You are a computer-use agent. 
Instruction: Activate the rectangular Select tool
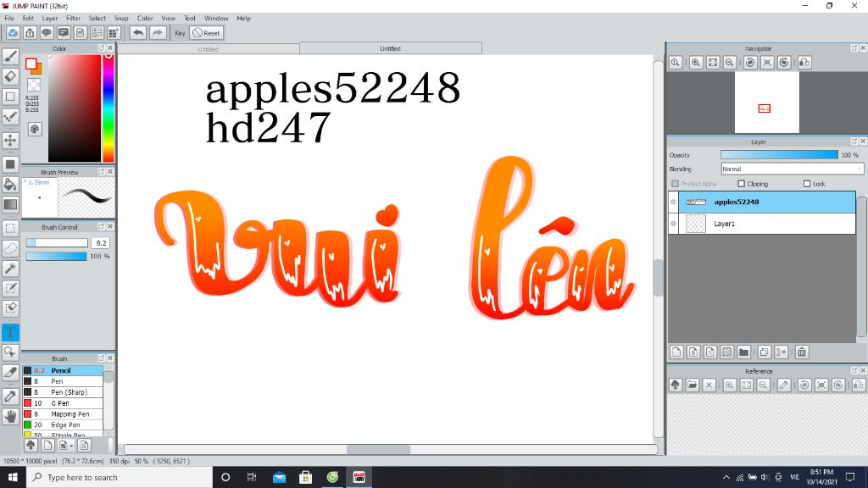pyautogui.click(x=10, y=228)
